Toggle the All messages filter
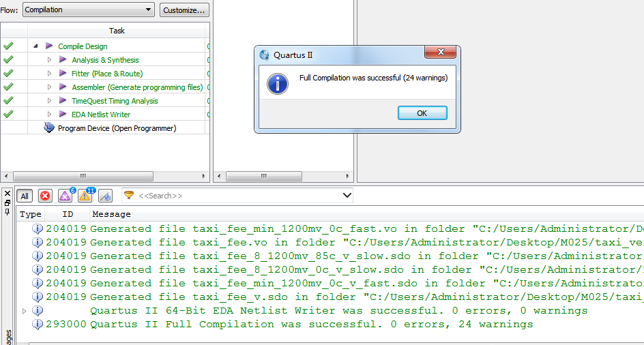 [x=25, y=196]
